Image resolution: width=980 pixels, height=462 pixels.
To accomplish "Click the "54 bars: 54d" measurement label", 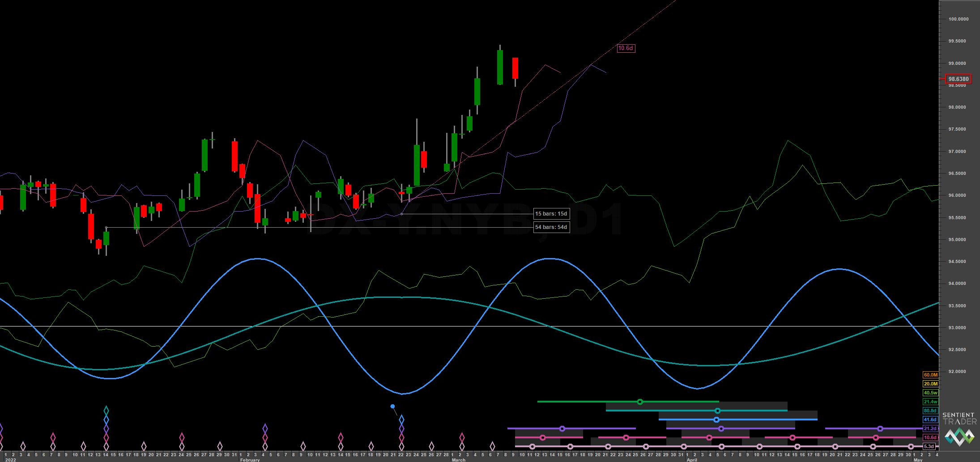I will [x=552, y=227].
